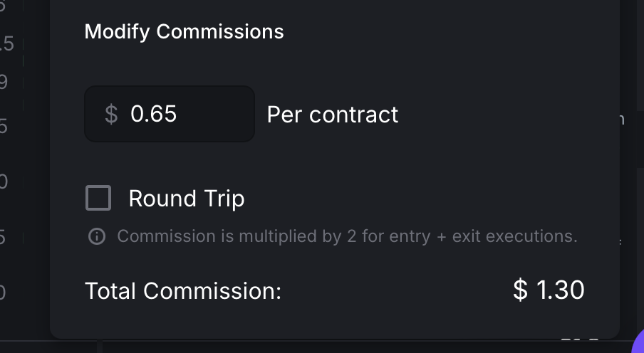Click the Total Commission label
644x353 pixels.
click(183, 291)
